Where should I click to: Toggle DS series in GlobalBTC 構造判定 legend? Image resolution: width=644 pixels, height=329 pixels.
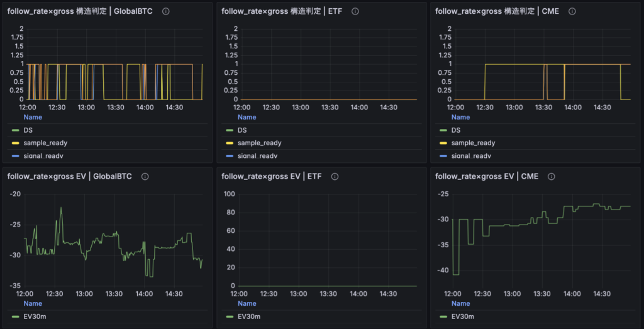click(x=30, y=130)
